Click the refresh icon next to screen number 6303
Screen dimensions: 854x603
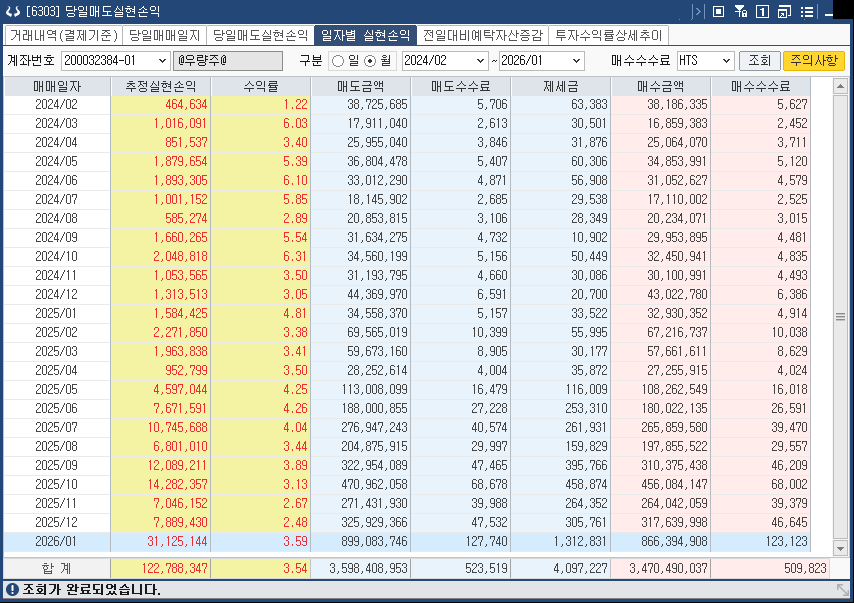tap(13, 11)
